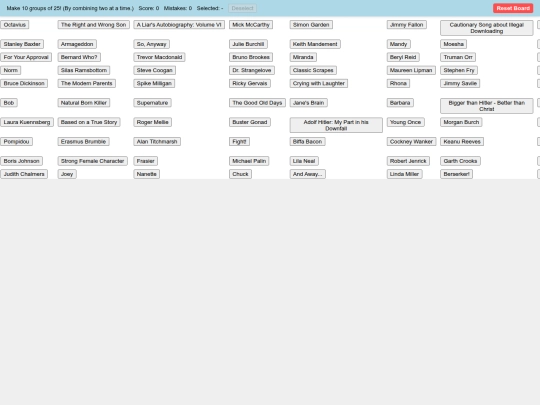The width and height of the screenshot is (540, 405).
Task: Select the Norm tile
Action: [x=11, y=70]
